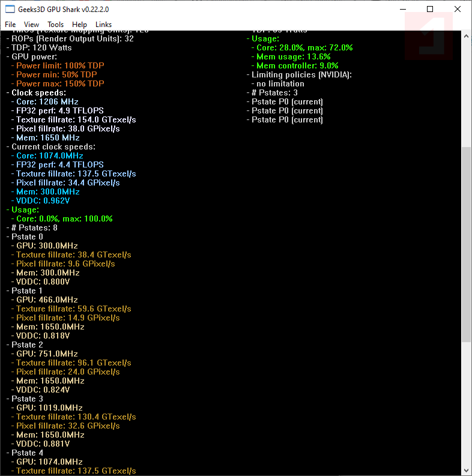Click 'Limiting policies (NVIDIA):' line

pos(299,74)
